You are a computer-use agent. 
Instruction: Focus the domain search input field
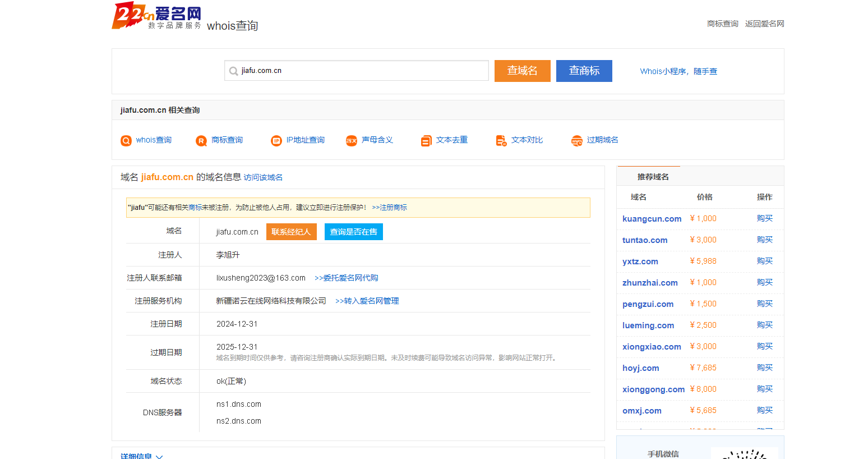(357, 71)
